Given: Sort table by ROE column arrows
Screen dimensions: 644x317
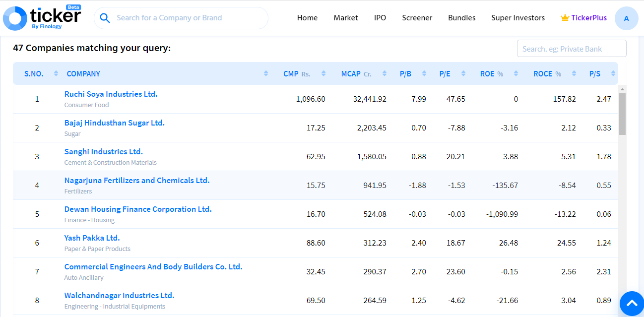Looking at the screenshot, I should [x=516, y=73].
